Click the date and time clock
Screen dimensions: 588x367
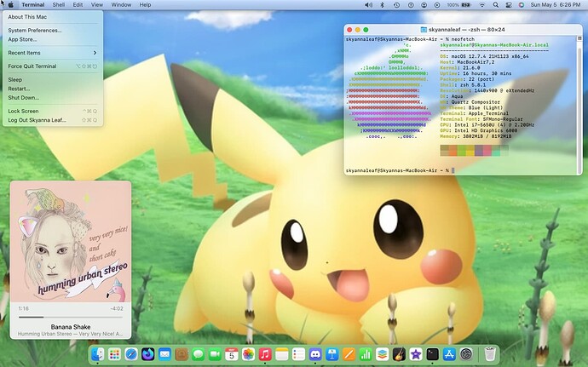[x=556, y=5]
